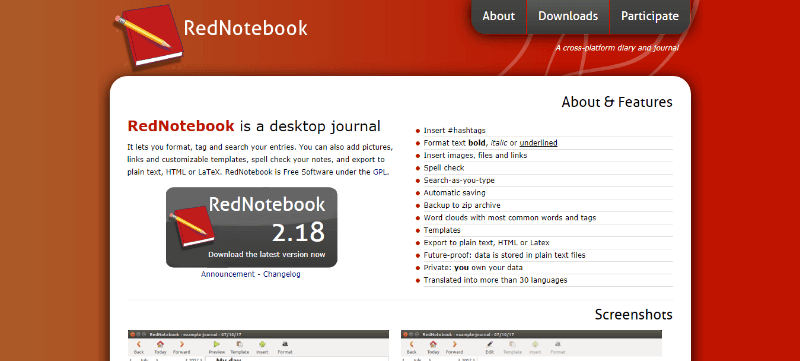800x361 pixels.
Task: Open the Changelog link
Action: click(282, 274)
